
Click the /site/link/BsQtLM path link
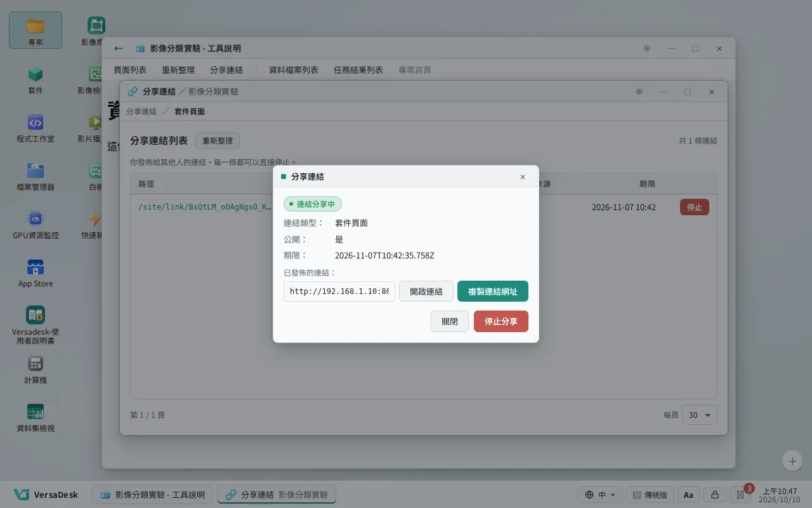pyautogui.click(x=205, y=207)
